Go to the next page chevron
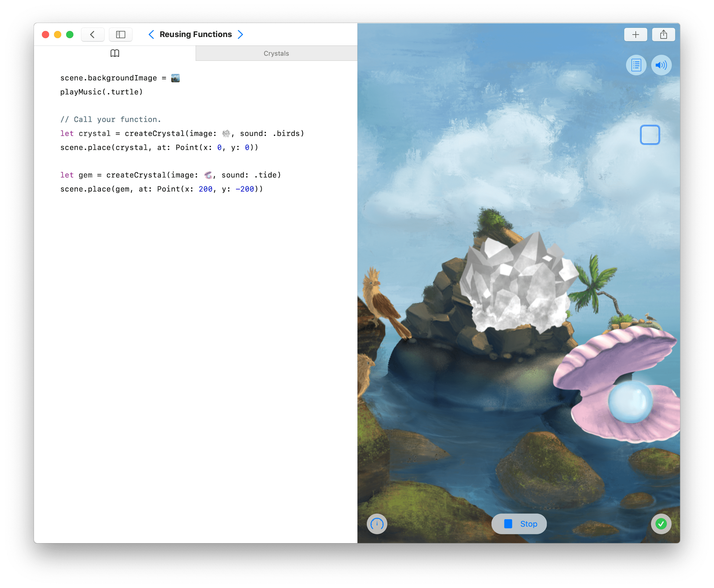Viewport: 714px width, 588px height. (240, 35)
